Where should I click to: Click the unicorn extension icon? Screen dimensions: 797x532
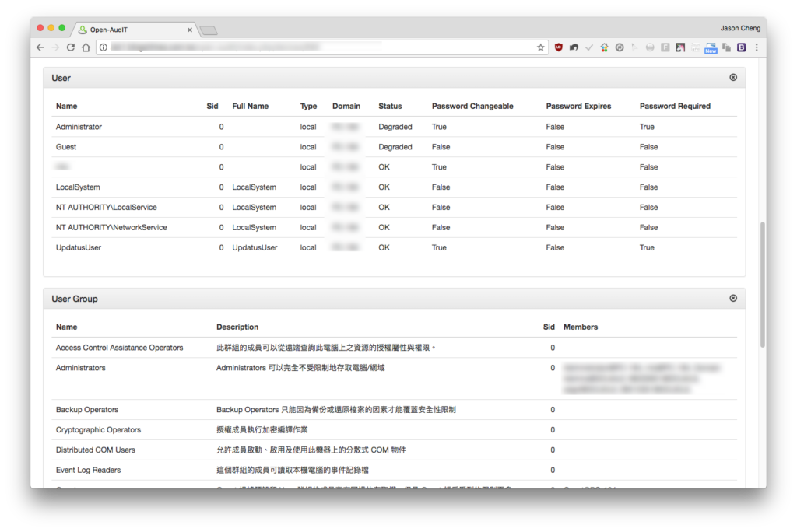[x=680, y=47]
